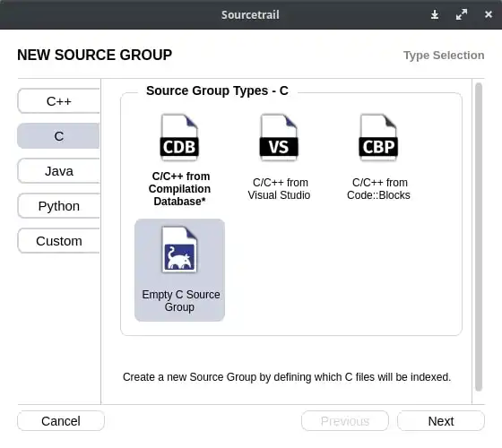Click the "C/C++ from Compilation Database*" label

(x=179, y=189)
